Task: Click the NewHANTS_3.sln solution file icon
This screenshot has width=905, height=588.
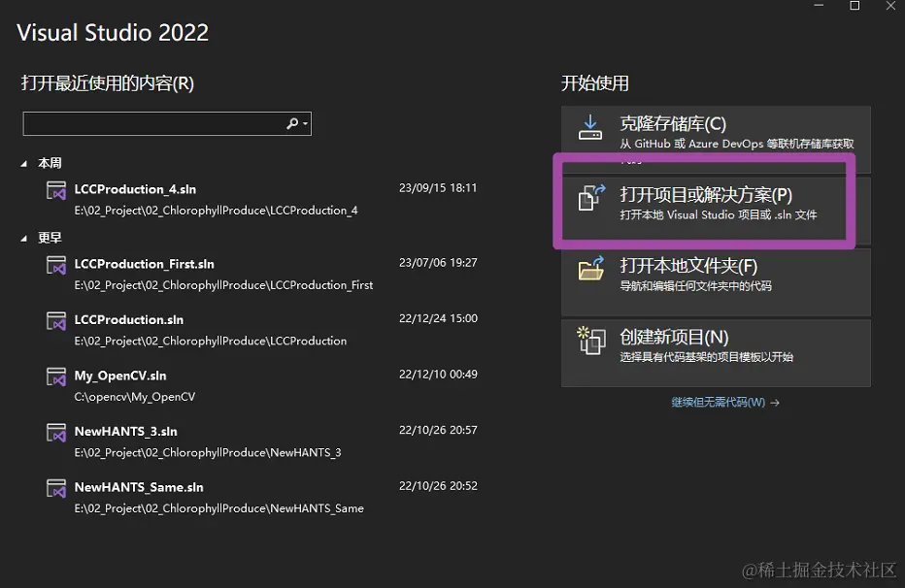Action: (x=56, y=433)
